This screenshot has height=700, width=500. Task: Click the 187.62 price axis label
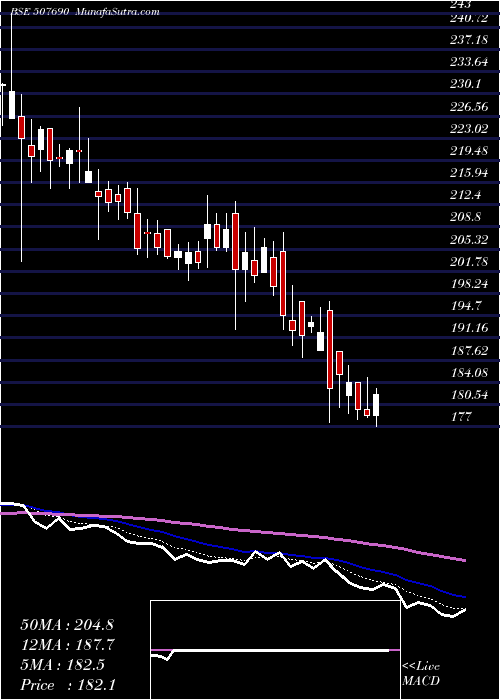(468, 351)
